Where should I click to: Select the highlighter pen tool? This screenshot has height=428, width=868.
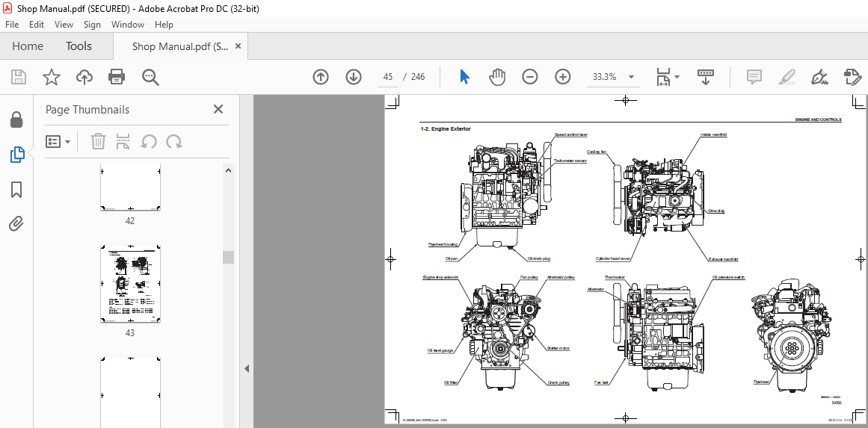787,77
